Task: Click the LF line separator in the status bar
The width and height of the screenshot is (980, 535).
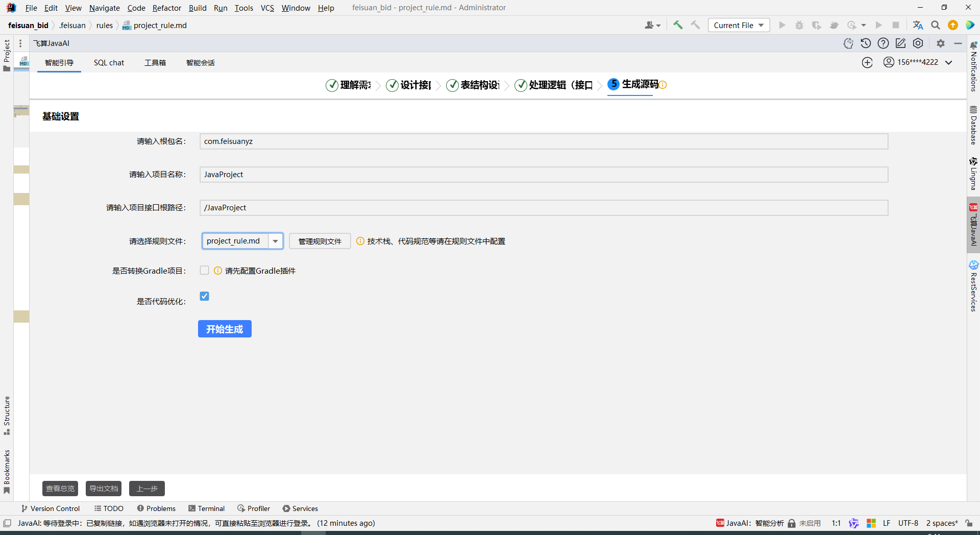Action: (x=887, y=523)
